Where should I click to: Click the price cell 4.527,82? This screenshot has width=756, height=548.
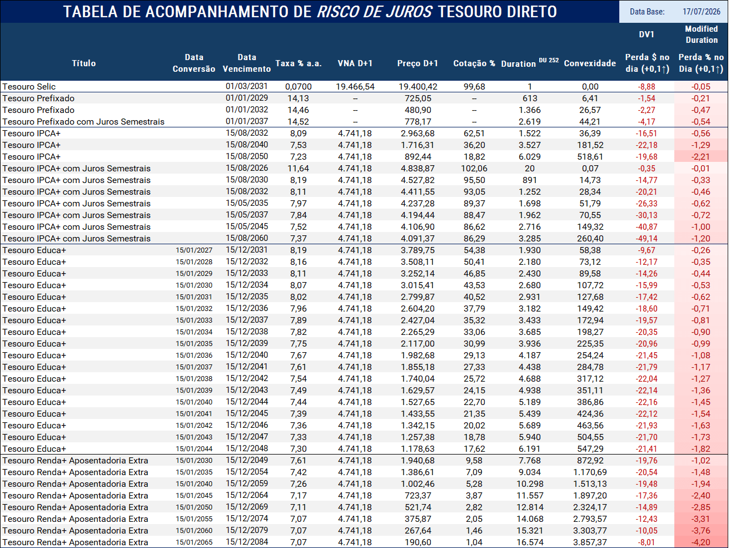[418, 180]
